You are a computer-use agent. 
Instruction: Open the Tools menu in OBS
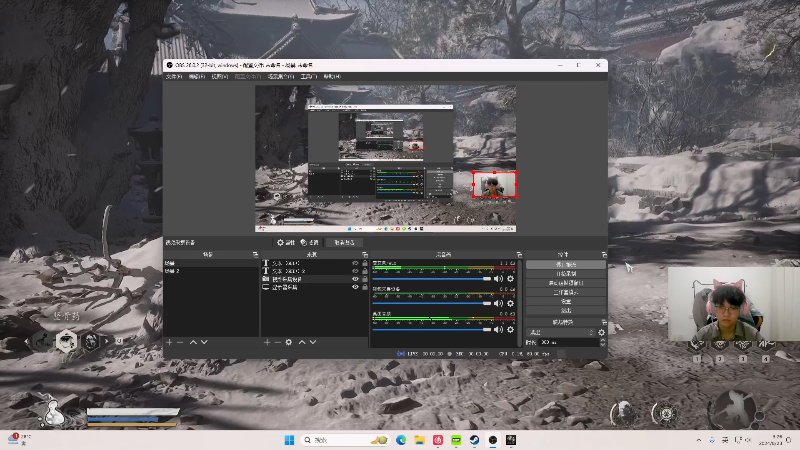tap(308, 77)
